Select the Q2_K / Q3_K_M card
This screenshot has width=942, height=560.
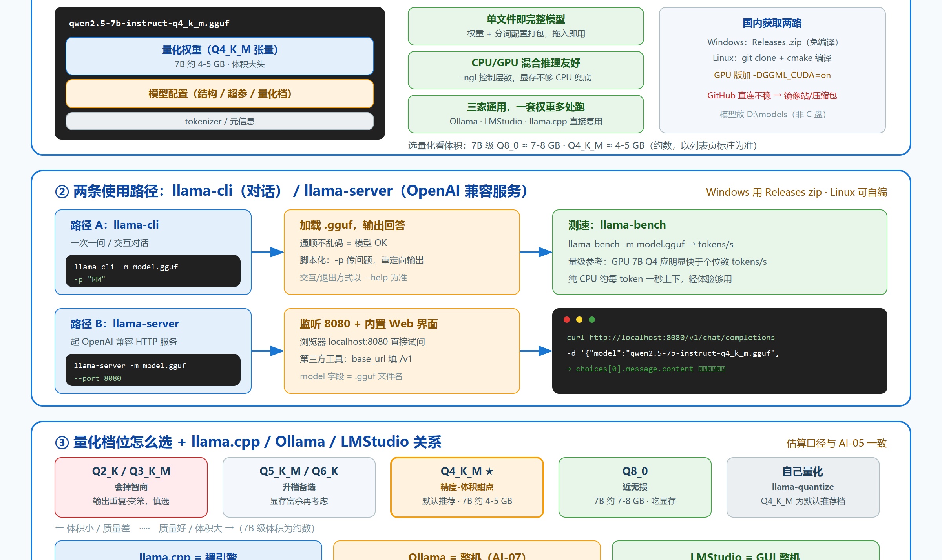click(131, 487)
